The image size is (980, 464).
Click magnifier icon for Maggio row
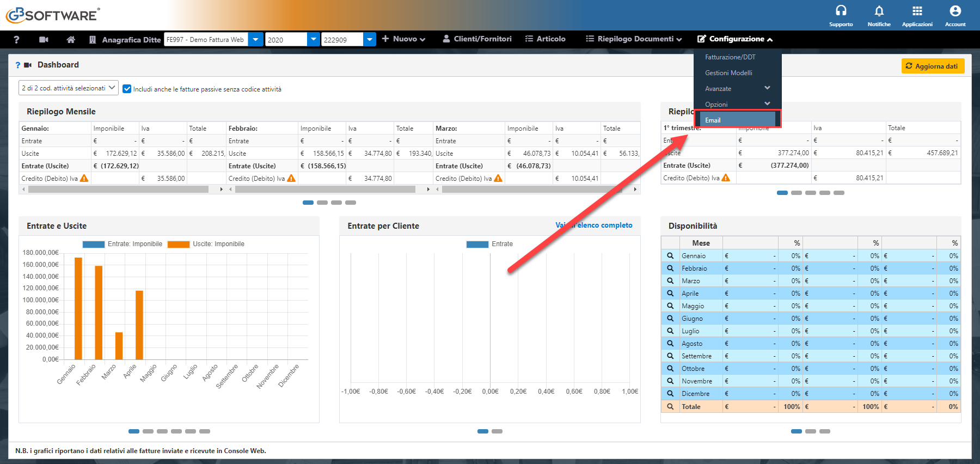[670, 306]
